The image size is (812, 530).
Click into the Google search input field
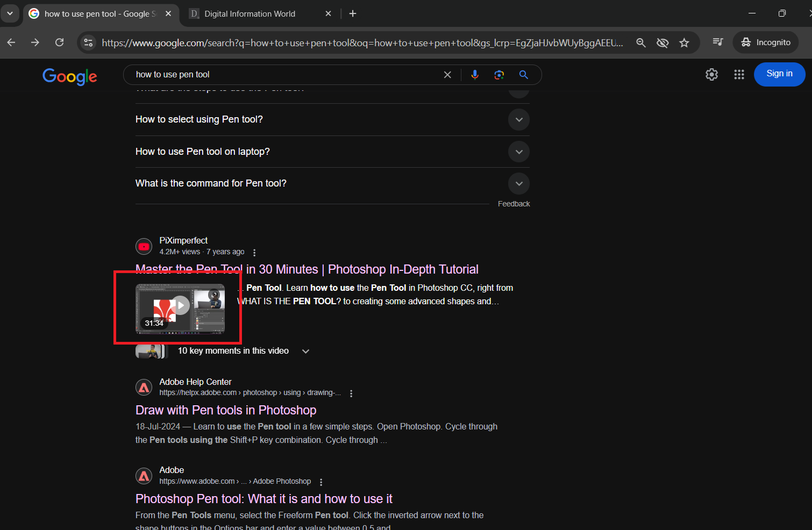[285, 75]
